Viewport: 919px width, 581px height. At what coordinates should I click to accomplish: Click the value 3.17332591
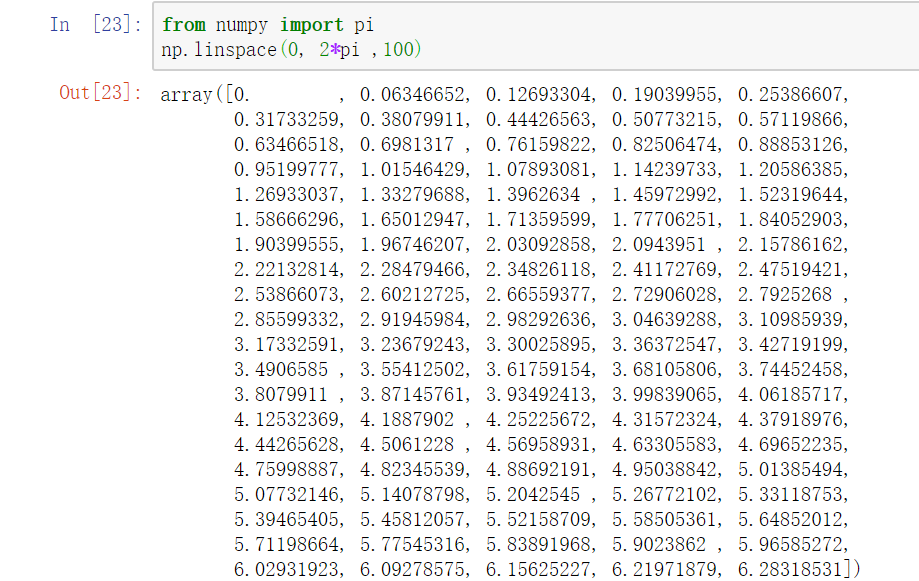(285, 345)
